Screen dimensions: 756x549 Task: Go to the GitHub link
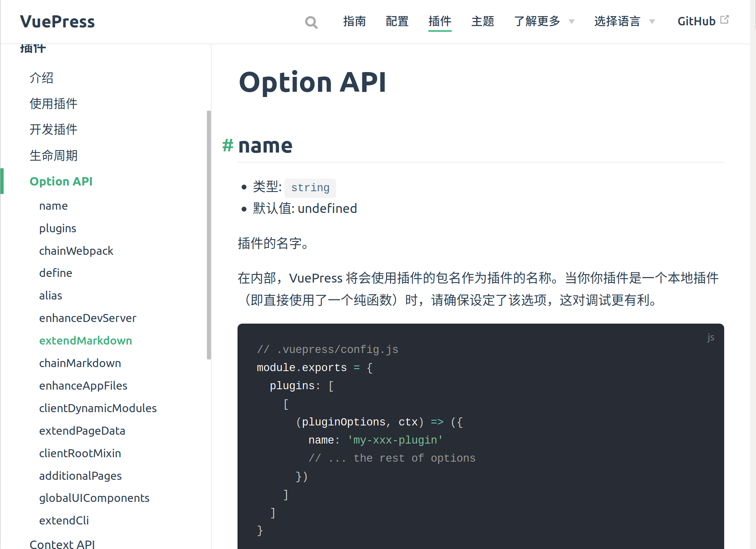click(x=696, y=21)
